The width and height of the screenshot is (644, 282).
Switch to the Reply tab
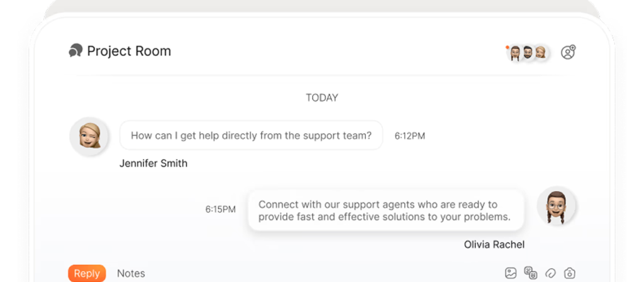pos(87,273)
